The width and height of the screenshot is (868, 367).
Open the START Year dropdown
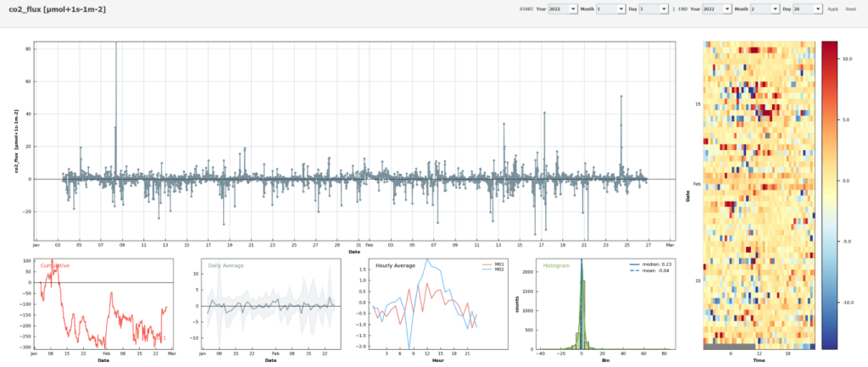pyautogui.click(x=563, y=9)
